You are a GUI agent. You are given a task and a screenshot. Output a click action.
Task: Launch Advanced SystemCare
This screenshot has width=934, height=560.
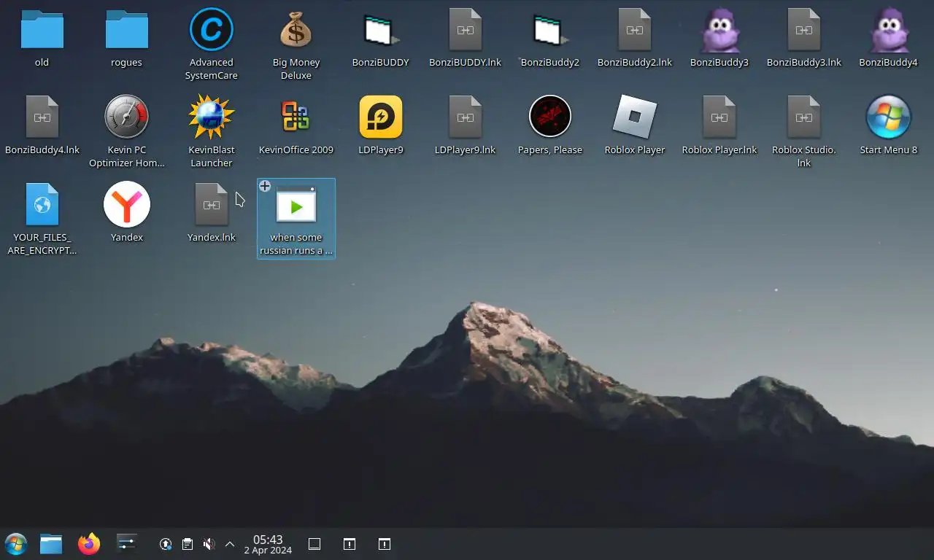click(211, 30)
